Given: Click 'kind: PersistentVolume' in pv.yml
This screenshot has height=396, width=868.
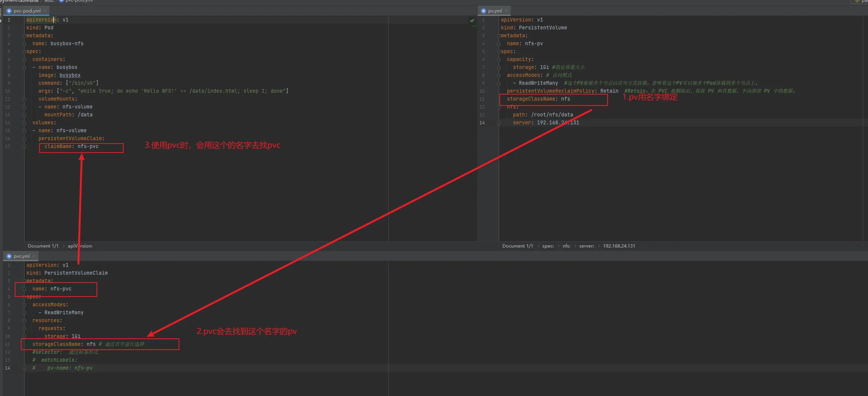Looking at the screenshot, I should pyautogui.click(x=534, y=28).
